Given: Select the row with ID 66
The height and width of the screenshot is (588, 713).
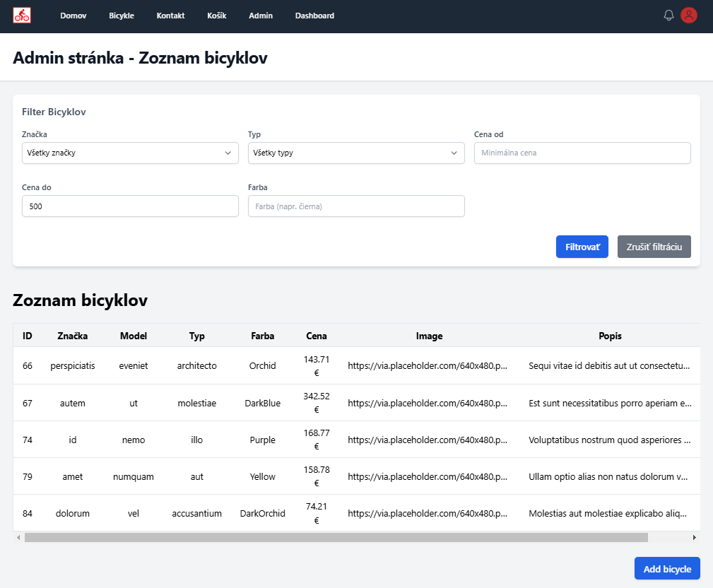Looking at the screenshot, I should coord(356,365).
